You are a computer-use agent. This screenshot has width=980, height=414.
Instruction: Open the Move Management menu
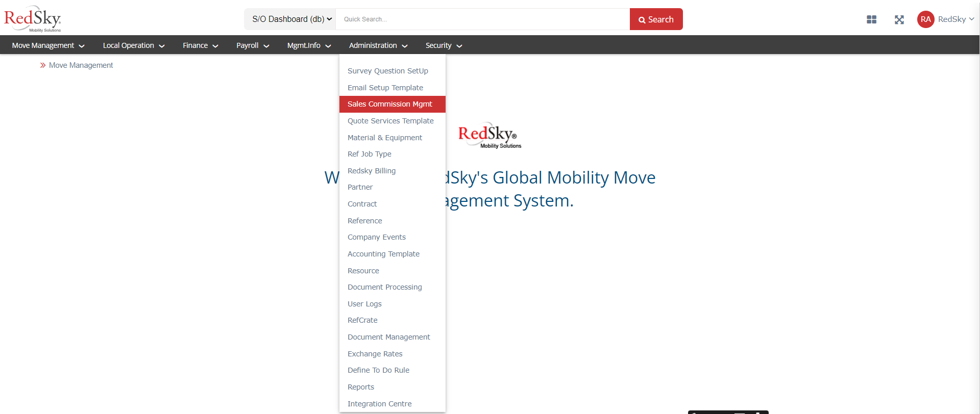pos(48,45)
